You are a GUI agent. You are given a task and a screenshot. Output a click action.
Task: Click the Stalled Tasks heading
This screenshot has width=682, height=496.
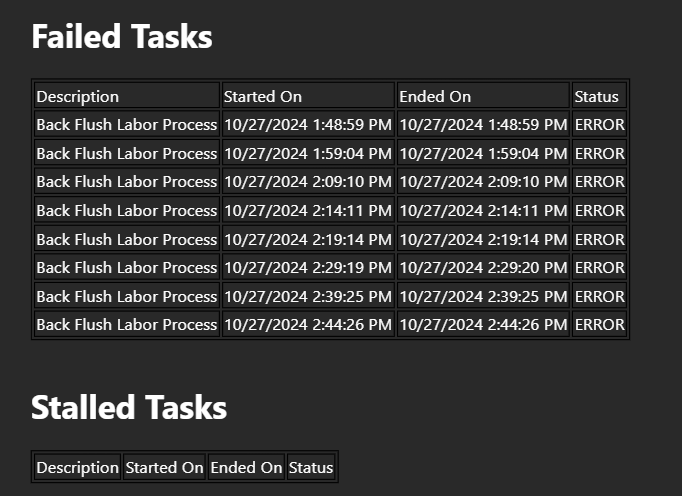click(x=129, y=408)
